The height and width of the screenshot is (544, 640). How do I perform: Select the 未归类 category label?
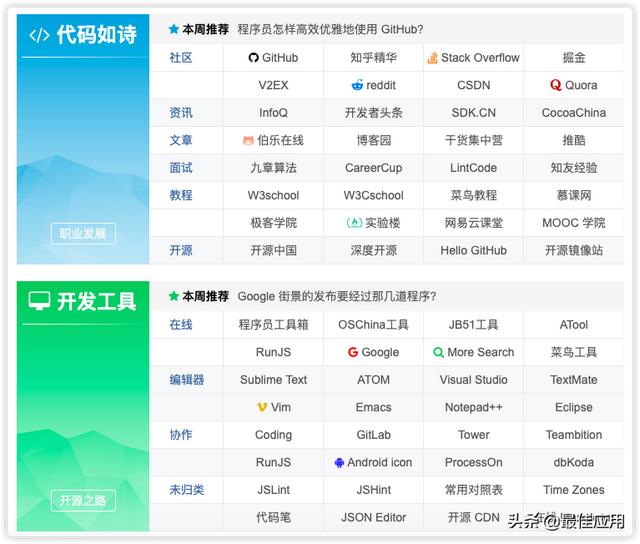pyautogui.click(x=187, y=490)
